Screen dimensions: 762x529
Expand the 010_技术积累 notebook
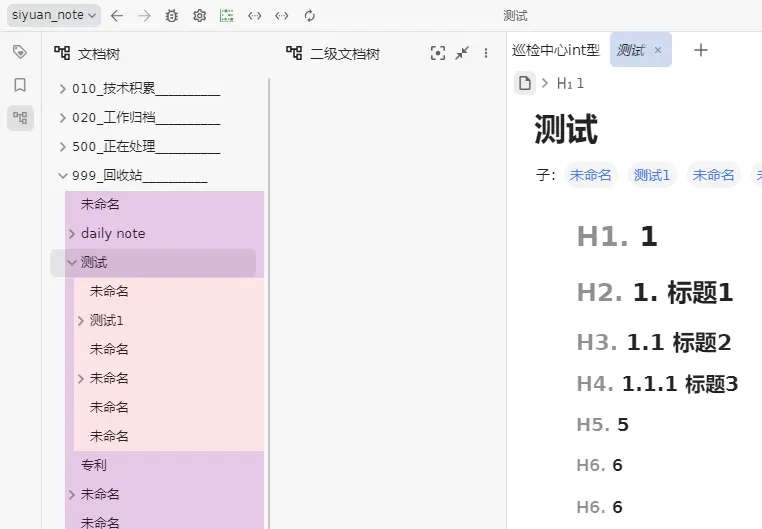[63, 89]
